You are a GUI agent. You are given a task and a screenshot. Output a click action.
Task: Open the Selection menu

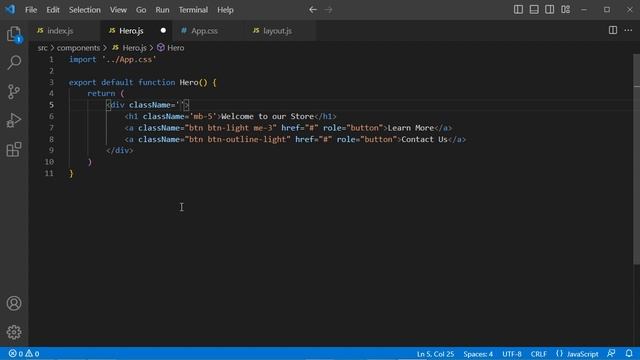pos(84,10)
